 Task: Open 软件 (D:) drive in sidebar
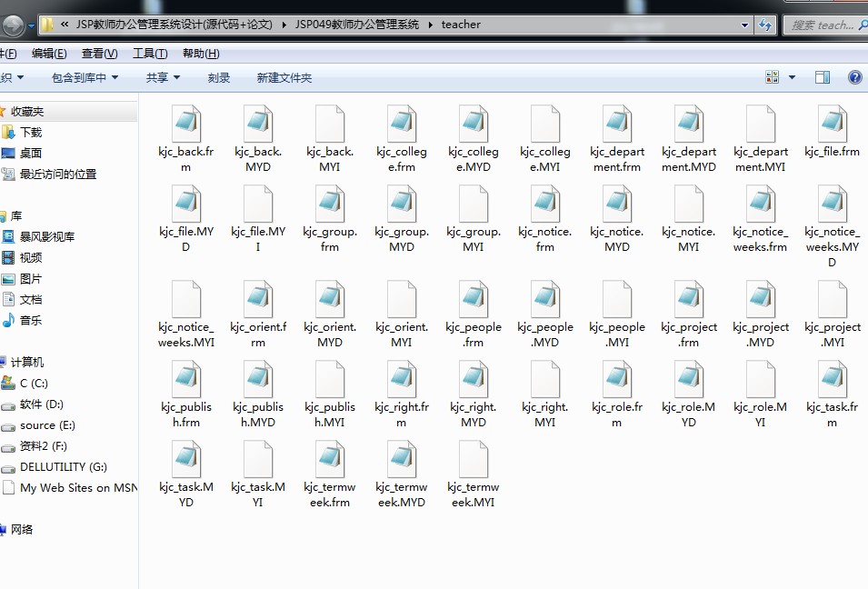pyautogui.click(x=42, y=404)
